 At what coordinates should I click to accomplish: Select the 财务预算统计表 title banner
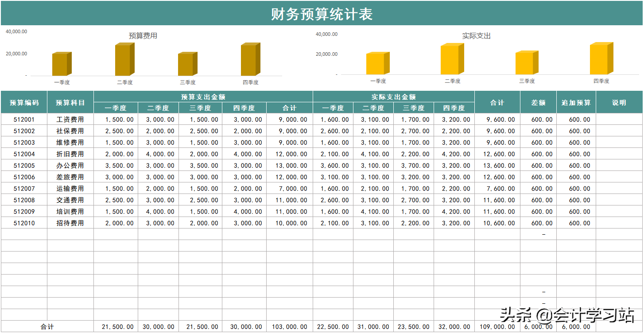tap(322, 13)
